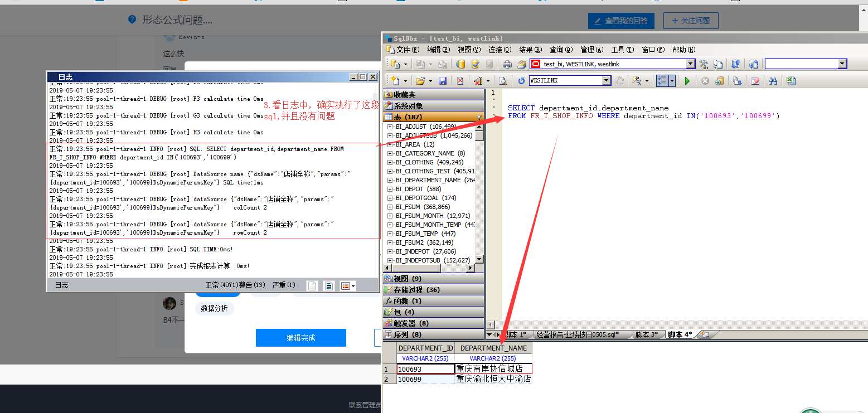Image resolution: width=868 pixels, height=413 pixels.
Task: Click the DEPARTMENT_NAME column header
Action: (493, 348)
